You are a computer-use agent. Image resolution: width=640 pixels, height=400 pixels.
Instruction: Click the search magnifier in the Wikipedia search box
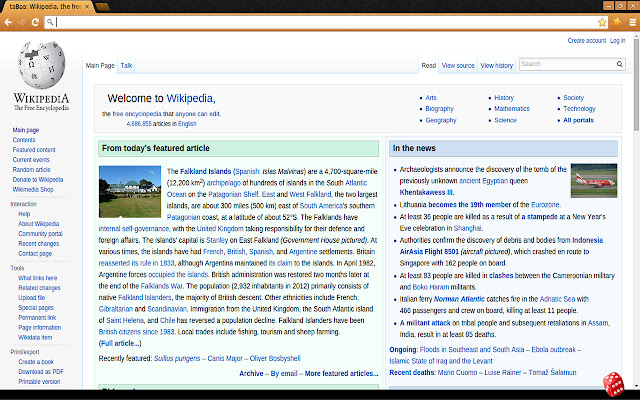point(620,64)
